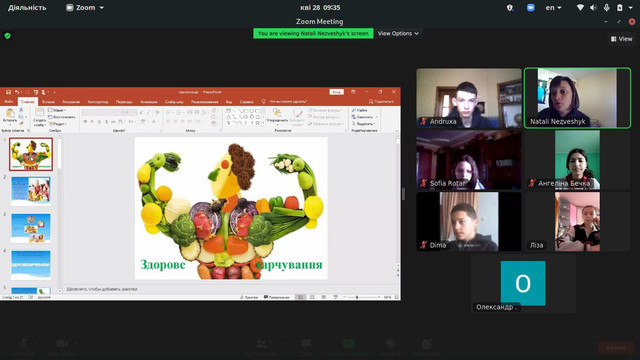Open Comments (Примечания) pane from status bar
Screen dimensions: 640x360
277,297
